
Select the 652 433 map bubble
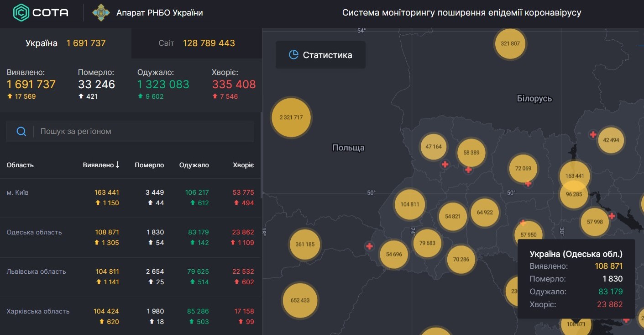[x=300, y=300]
